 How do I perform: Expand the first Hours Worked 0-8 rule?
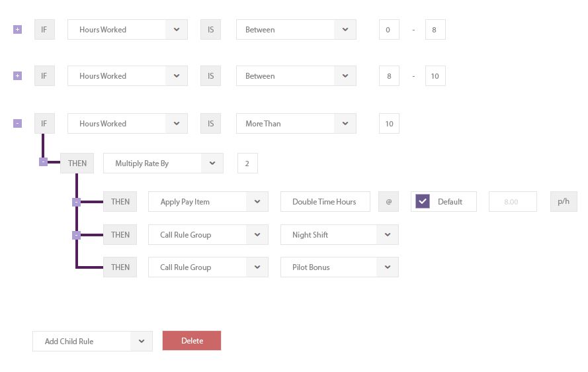[x=17, y=29]
